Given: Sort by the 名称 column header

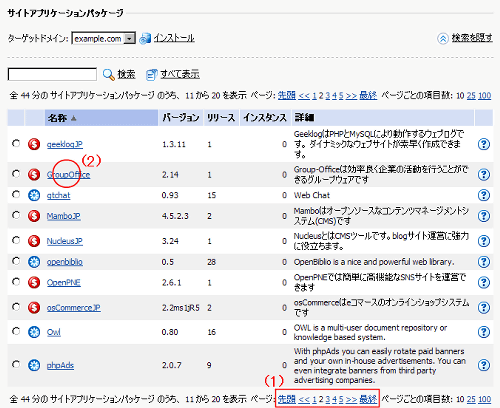Looking at the screenshot, I should pyautogui.click(x=101, y=118).
